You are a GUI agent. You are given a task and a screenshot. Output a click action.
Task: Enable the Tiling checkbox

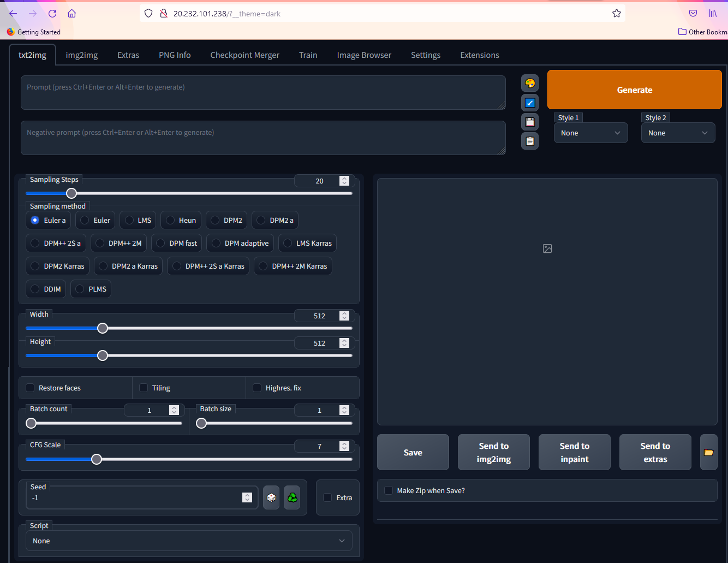click(144, 388)
